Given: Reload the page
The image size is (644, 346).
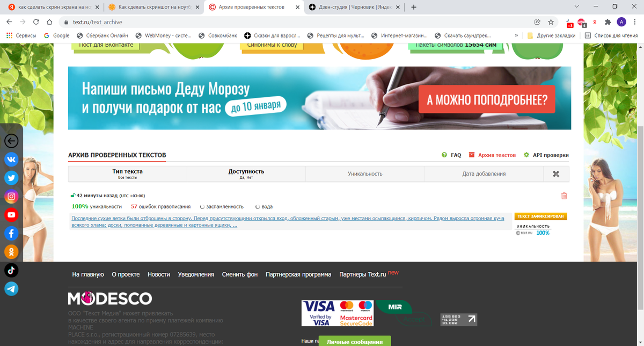Looking at the screenshot, I should [x=36, y=22].
